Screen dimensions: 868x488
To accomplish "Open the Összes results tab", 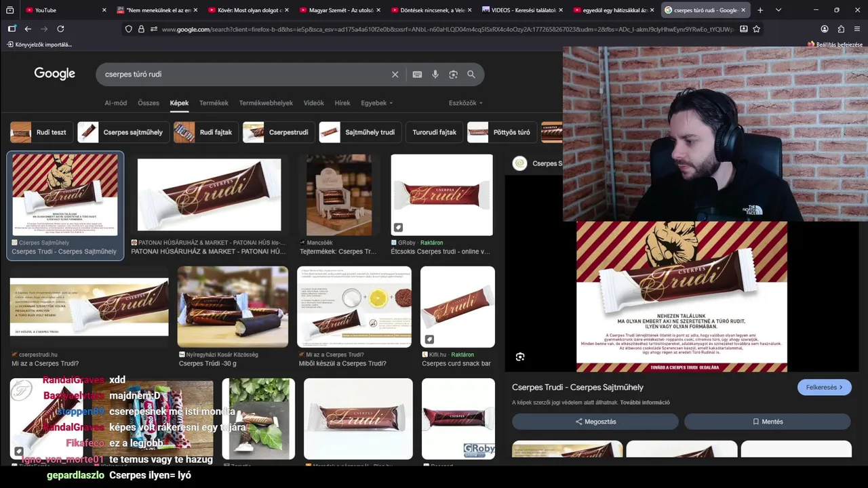I will click(149, 103).
